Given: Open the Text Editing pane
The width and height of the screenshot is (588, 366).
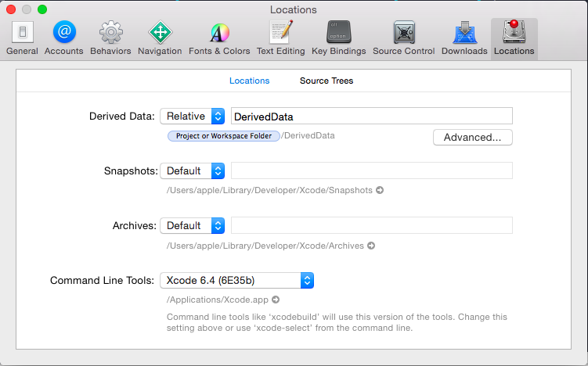Looking at the screenshot, I should 281,38.
